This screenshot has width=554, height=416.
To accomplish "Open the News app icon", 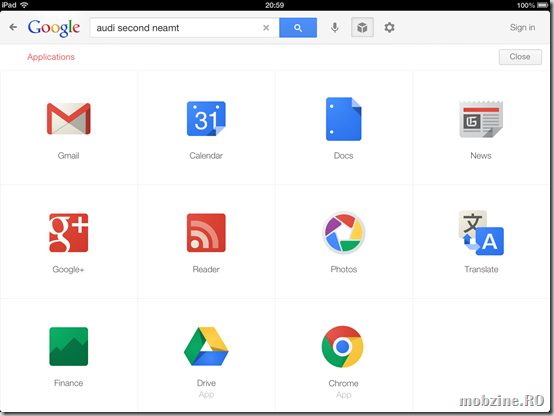I will pos(481,119).
